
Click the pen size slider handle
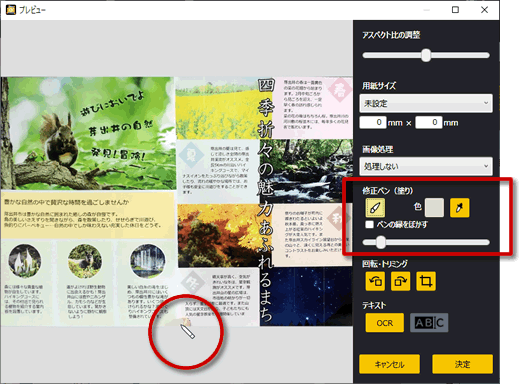[381, 242]
